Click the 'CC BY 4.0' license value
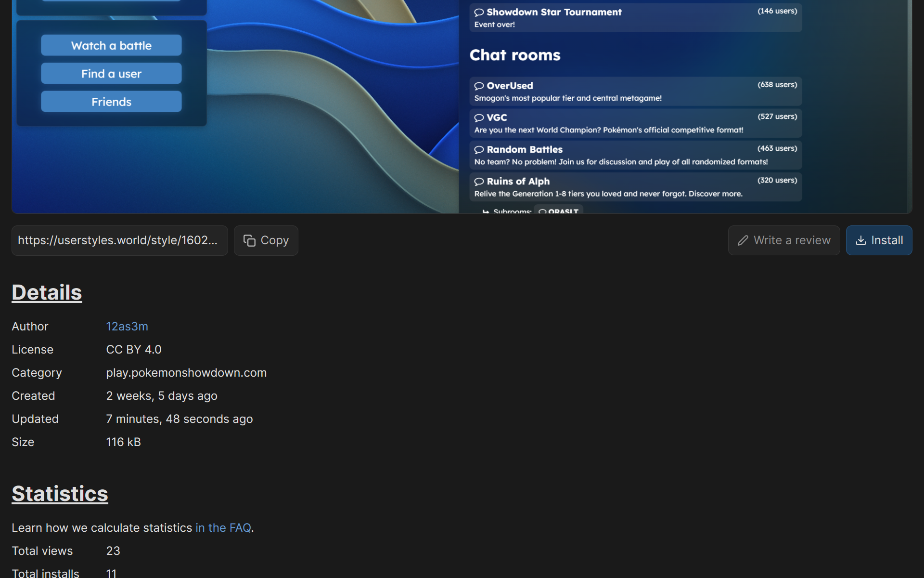The image size is (924, 578). point(134,350)
